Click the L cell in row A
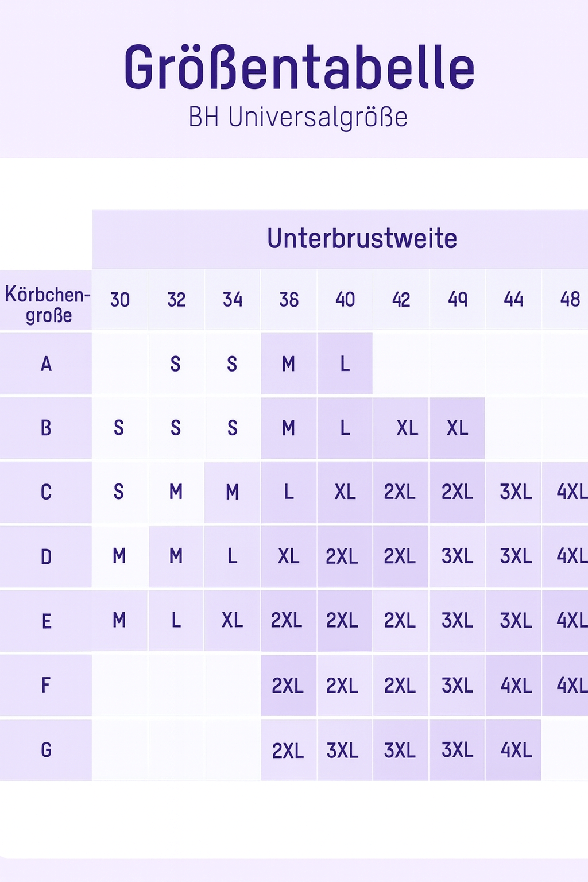This screenshot has height=882, width=588. (345, 364)
